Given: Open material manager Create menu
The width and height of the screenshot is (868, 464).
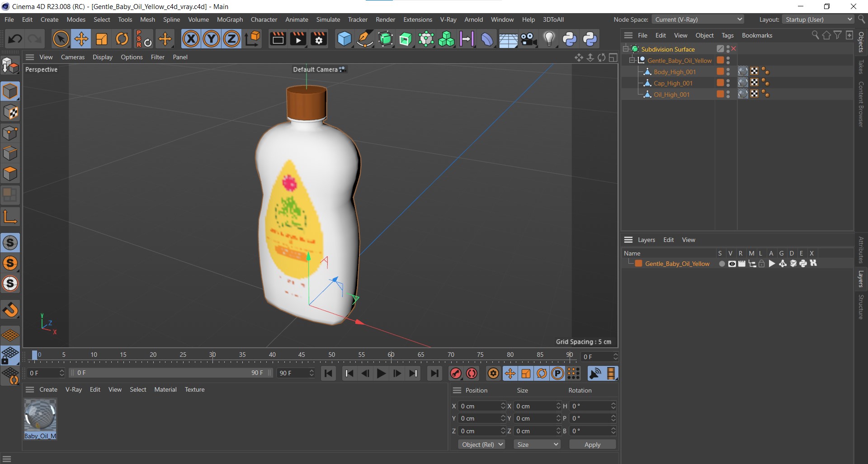Looking at the screenshot, I should pos(48,389).
